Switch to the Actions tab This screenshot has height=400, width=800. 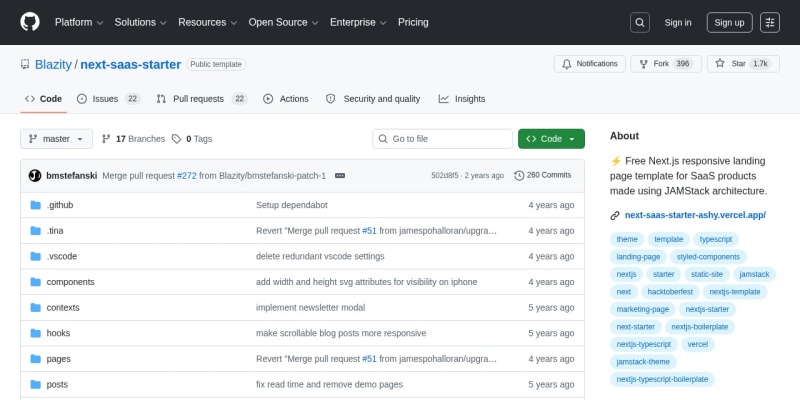click(286, 99)
